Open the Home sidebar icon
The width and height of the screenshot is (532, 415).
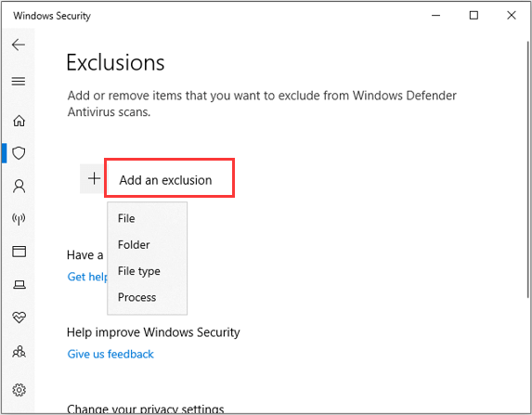point(19,121)
